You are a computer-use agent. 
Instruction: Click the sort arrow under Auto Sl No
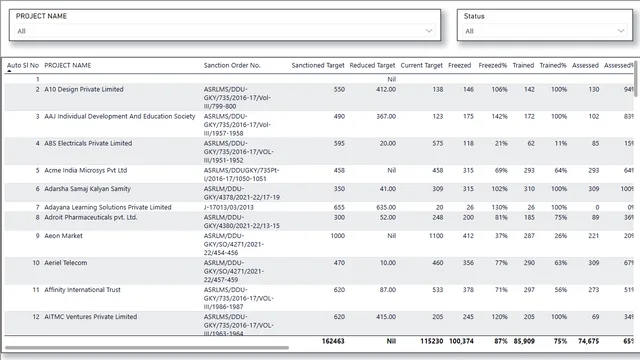pyautogui.click(x=9, y=71)
